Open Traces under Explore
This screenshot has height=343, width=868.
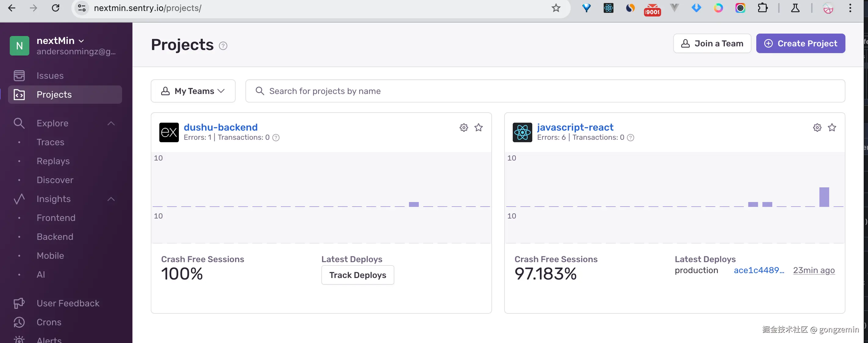point(50,142)
